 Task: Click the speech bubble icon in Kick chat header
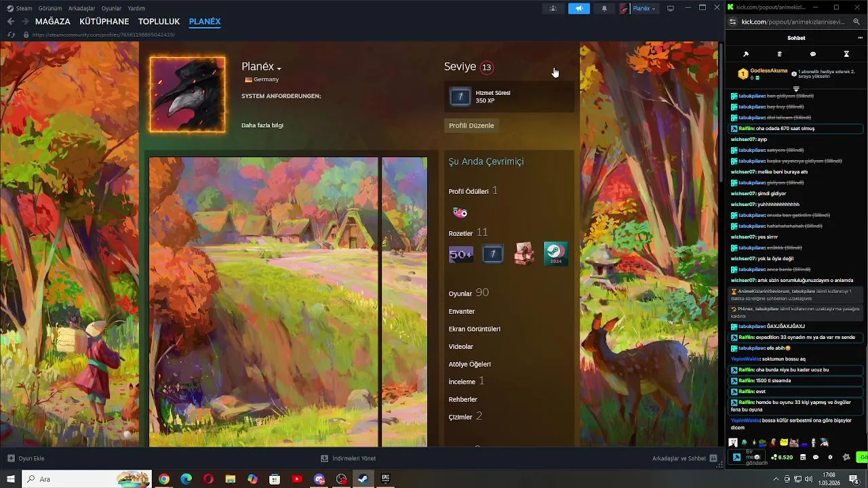(x=813, y=54)
